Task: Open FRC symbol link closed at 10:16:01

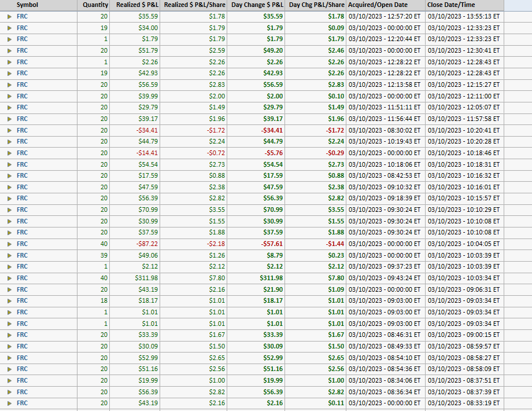Action: click(22, 187)
